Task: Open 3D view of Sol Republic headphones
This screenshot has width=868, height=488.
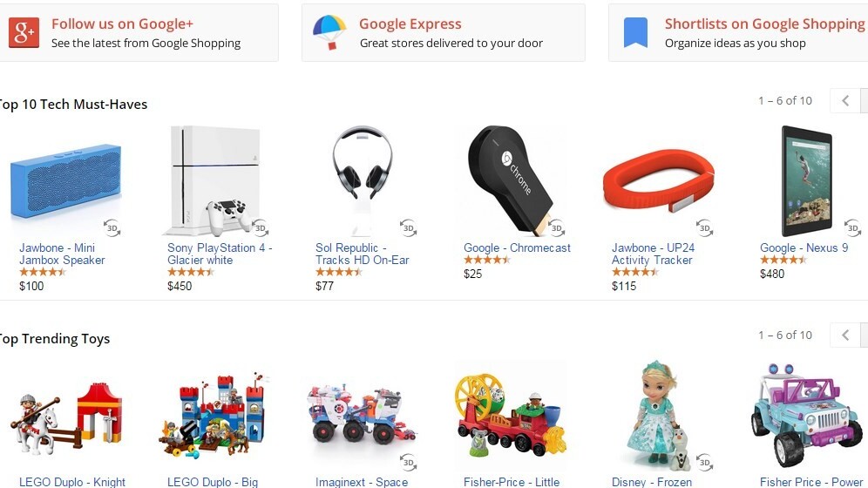Action: tap(409, 227)
